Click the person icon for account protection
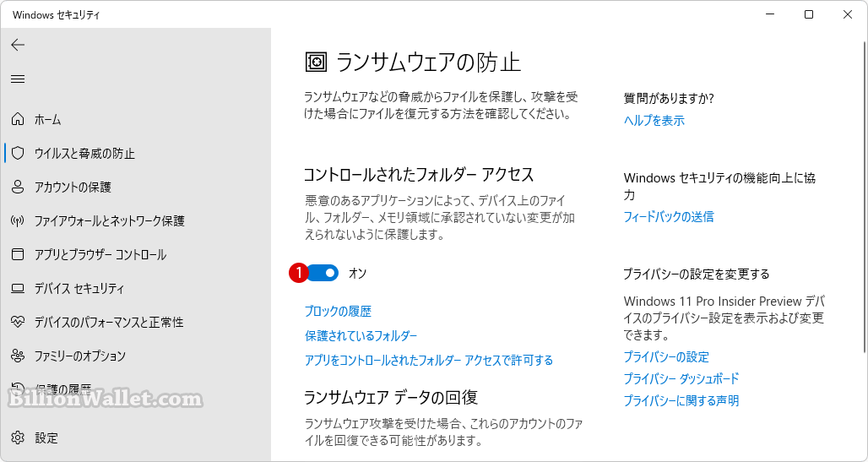Viewport: 868px width, 462px height. coord(18,187)
